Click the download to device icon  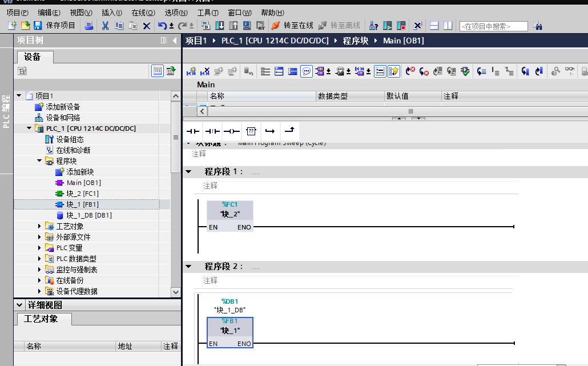pyautogui.click(x=219, y=25)
